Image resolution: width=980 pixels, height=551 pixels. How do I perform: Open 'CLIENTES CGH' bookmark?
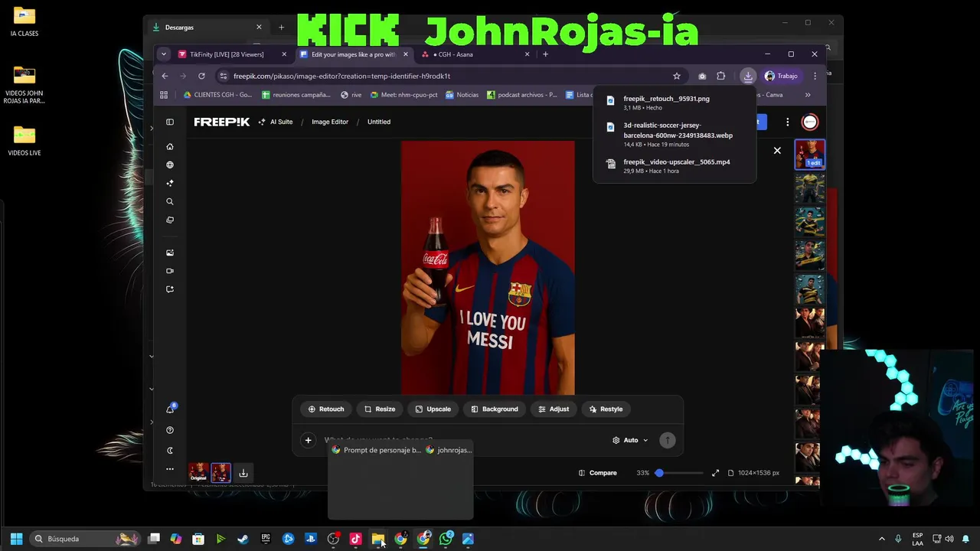tap(217, 95)
